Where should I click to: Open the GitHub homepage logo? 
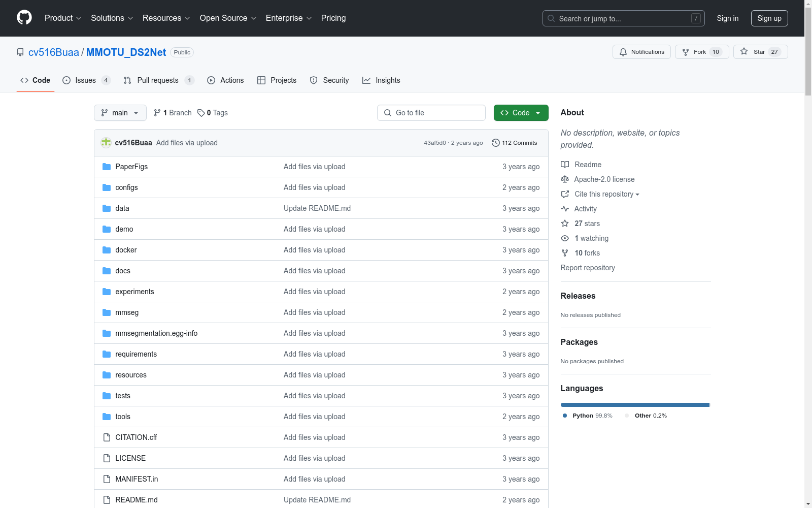point(24,18)
